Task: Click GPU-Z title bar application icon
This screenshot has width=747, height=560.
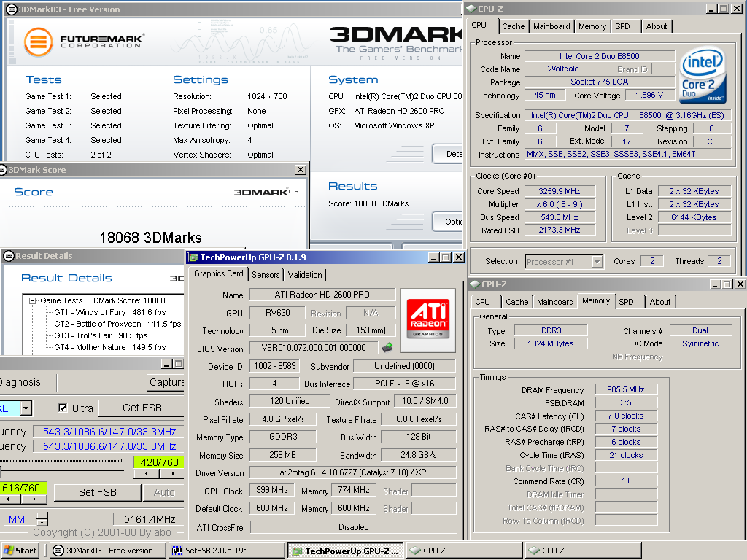Action: [193, 257]
